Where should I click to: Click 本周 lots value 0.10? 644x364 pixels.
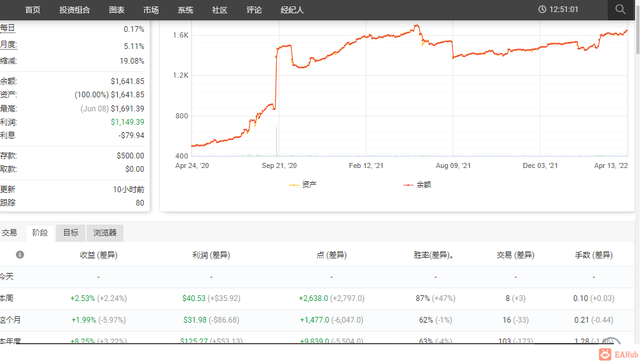tap(581, 298)
